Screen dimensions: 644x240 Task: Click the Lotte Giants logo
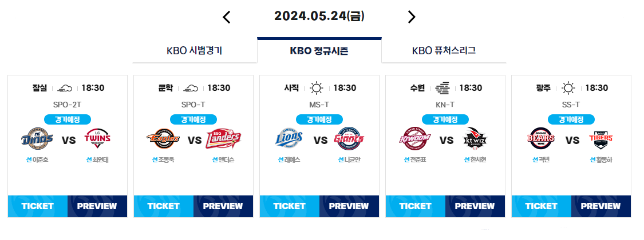tap(349, 139)
